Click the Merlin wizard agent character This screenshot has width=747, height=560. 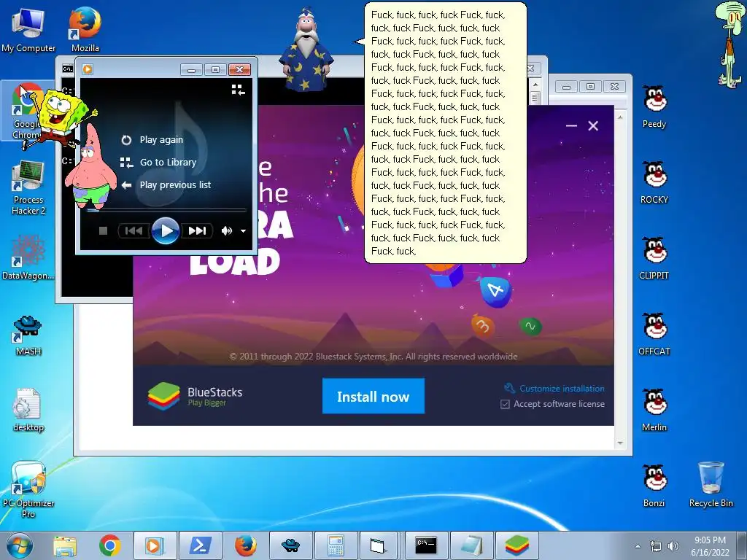tap(306, 50)
